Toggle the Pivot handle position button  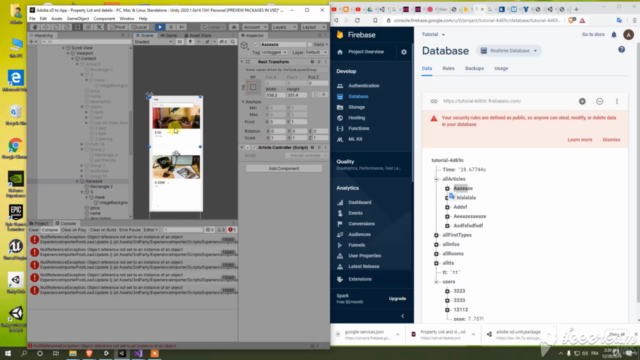tap(118, 27)
